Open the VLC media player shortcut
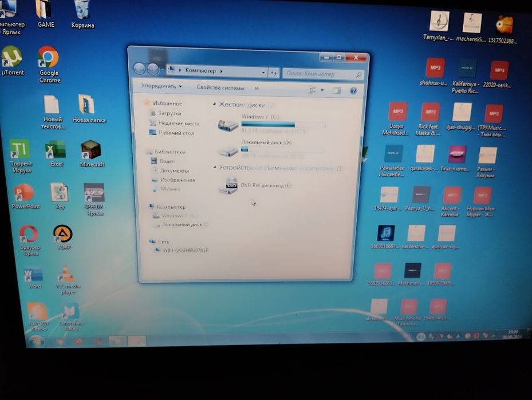The image size is (532, 400). pyautogui.click(x=67, y=280)
